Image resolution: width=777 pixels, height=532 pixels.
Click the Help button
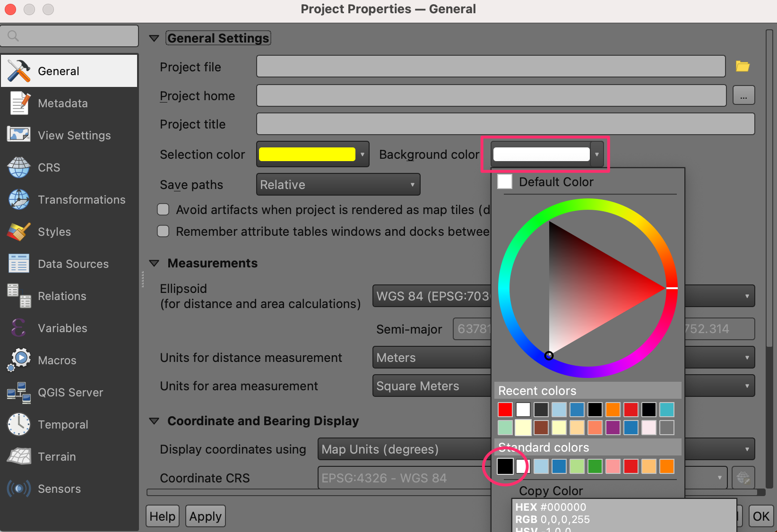[x=163, y=516]
